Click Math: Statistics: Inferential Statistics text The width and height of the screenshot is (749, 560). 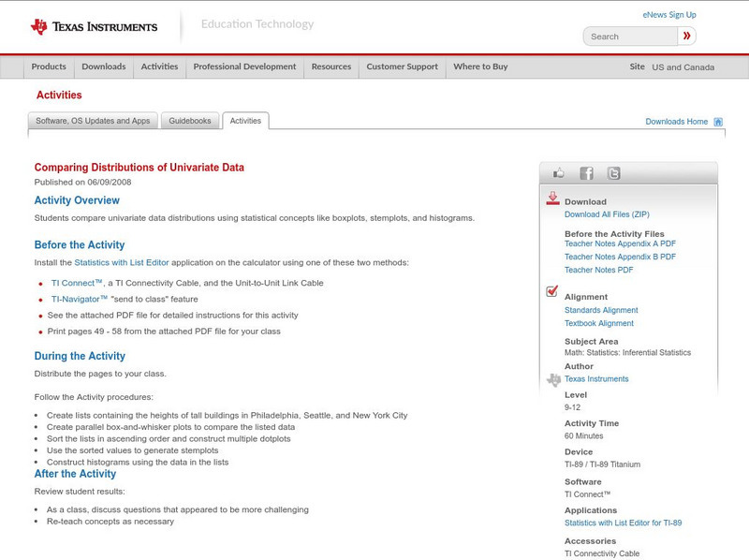point(627,353)
